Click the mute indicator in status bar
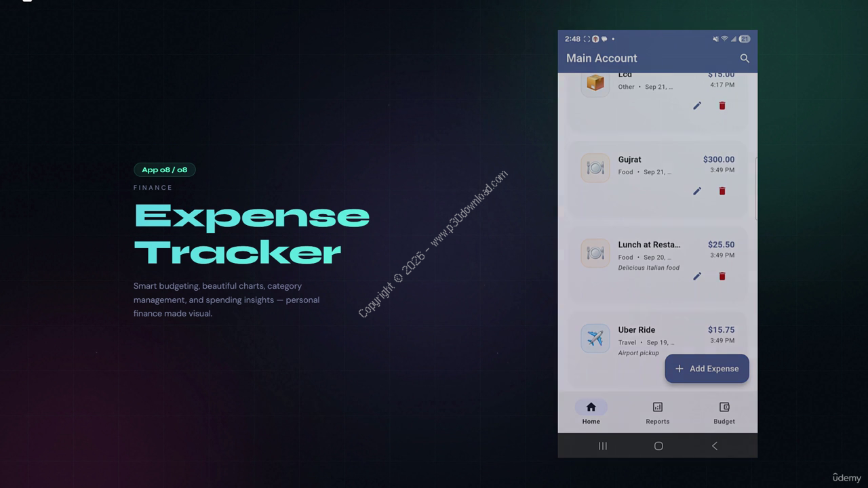 [x=715, y=39]
